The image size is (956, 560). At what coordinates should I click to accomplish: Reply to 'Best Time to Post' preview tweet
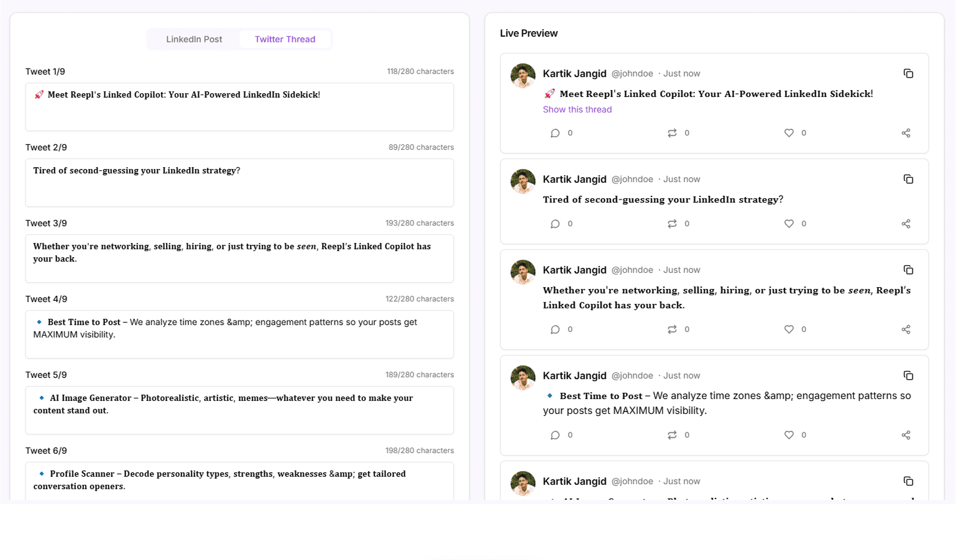(555, 435)
